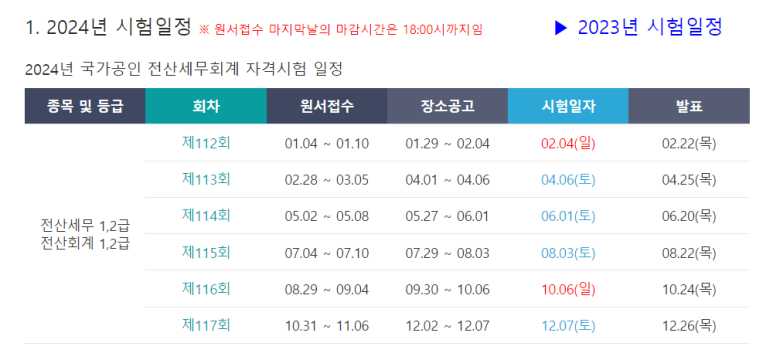Click the red exam date 10.06(일)
Screen dimensions: 773x360
tap(568, 289)
